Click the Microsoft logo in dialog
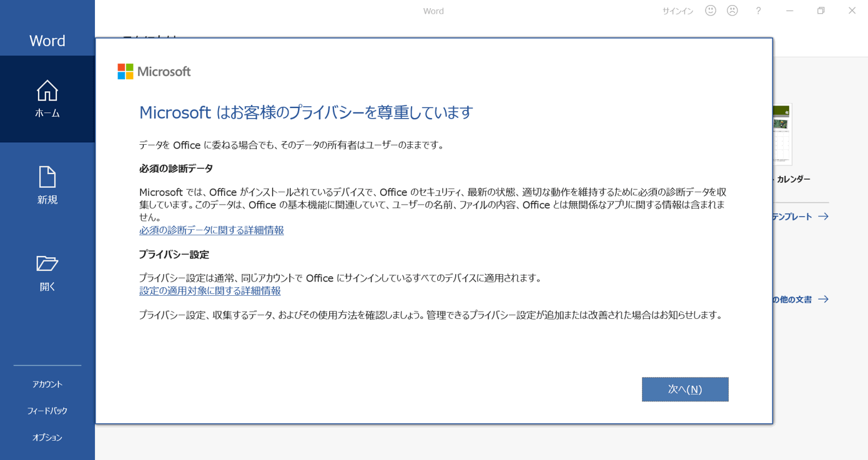The height and width of the screenshot is (460, 868). click(x=154, y=72)
